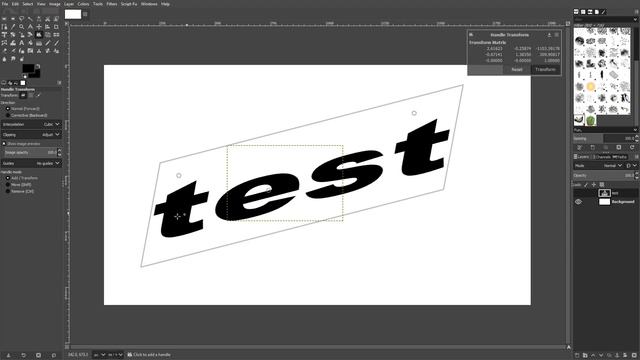Viewport: 640px width, 360px height.
Task: Open the Colors menu
Action: pyautogui.click(x=83, y=4)
